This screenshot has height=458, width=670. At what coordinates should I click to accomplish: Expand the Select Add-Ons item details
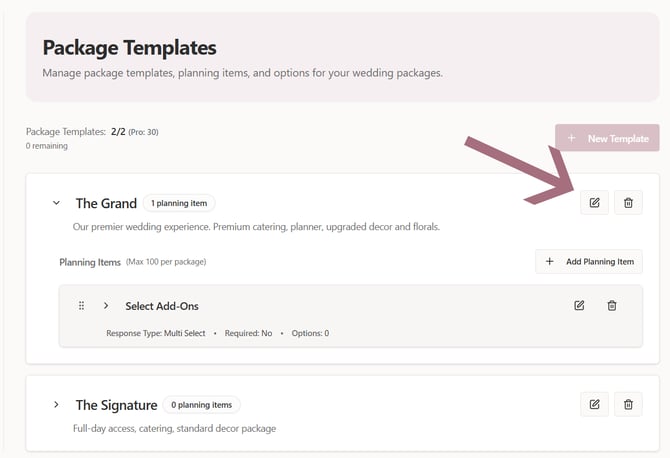tap(106, 305)
